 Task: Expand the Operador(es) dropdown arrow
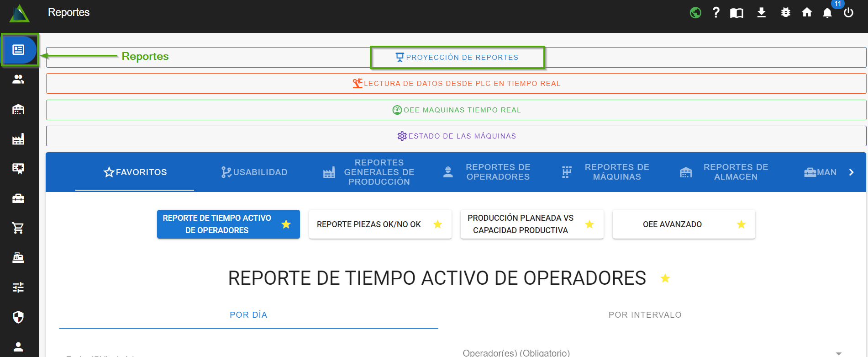point(838,353)
